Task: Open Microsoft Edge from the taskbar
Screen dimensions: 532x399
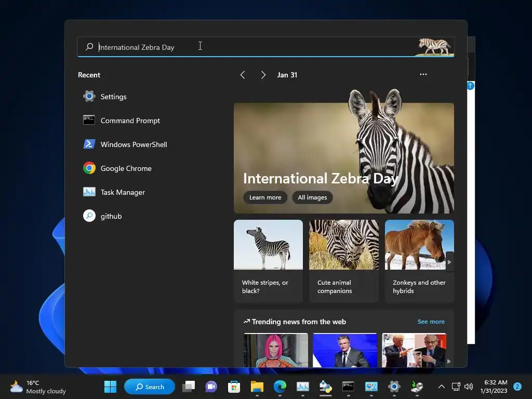Action: (280, 387)
